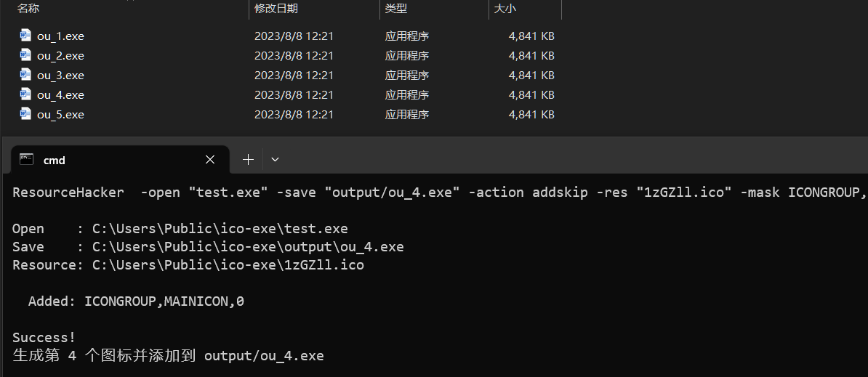Sort by the 类型 column header
The height and width of the screenshot is (377, 868).
(x=396, y=9)
